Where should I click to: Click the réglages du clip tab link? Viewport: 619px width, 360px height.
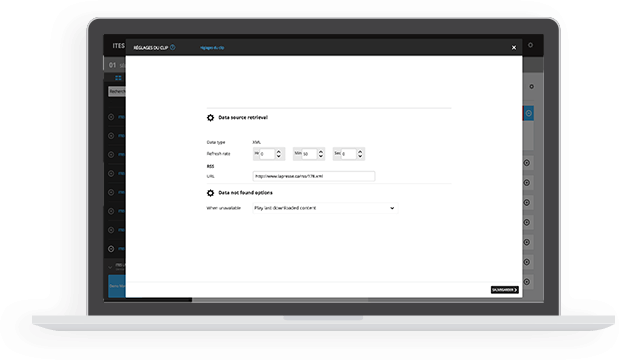[x=212, y=48]
